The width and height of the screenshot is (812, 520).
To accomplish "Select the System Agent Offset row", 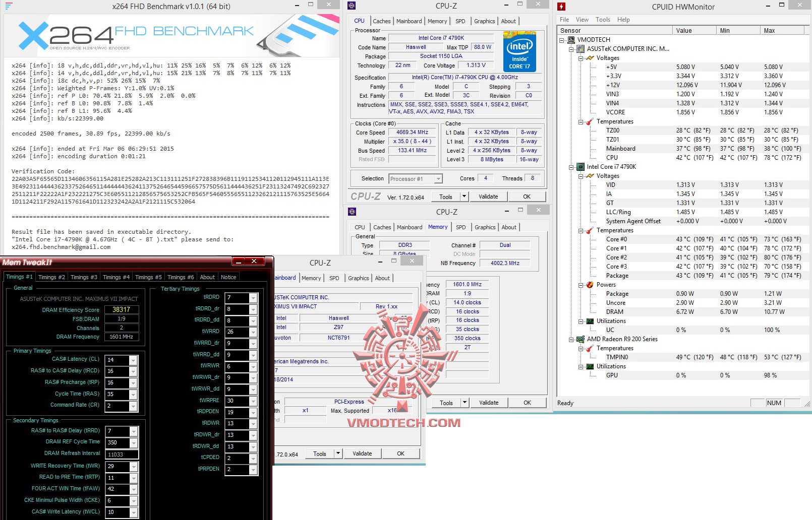I will (682, 221).
